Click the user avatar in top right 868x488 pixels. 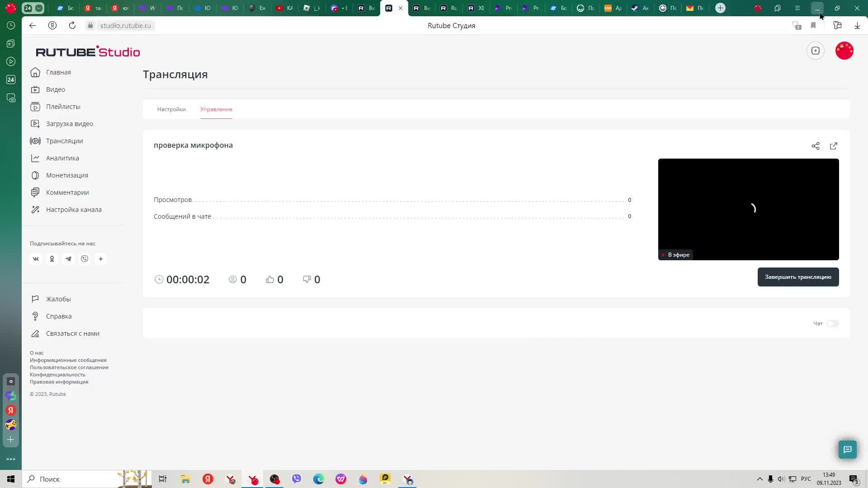tap(844, 51)
